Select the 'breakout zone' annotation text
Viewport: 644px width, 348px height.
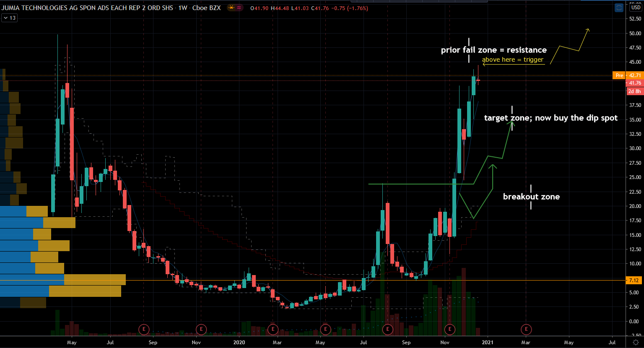pos(531,197)
